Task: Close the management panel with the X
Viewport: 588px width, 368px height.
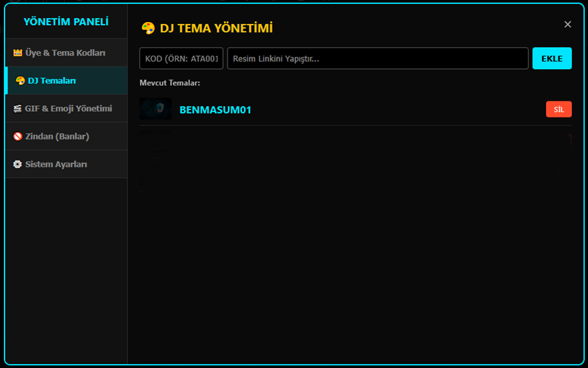Action: click(567, 25)
